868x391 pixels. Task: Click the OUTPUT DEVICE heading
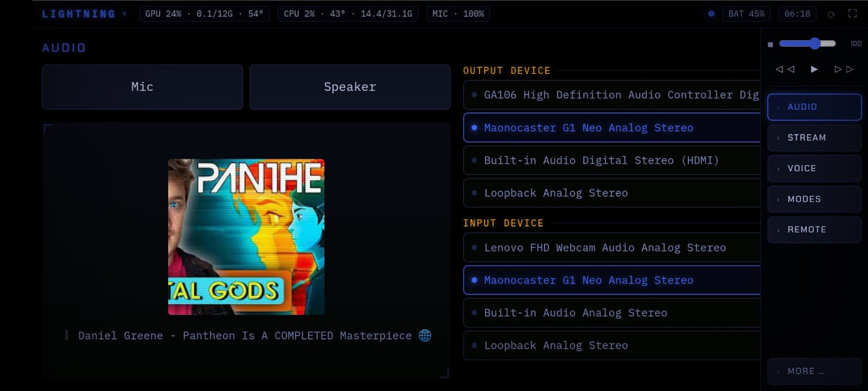(507, 71)
